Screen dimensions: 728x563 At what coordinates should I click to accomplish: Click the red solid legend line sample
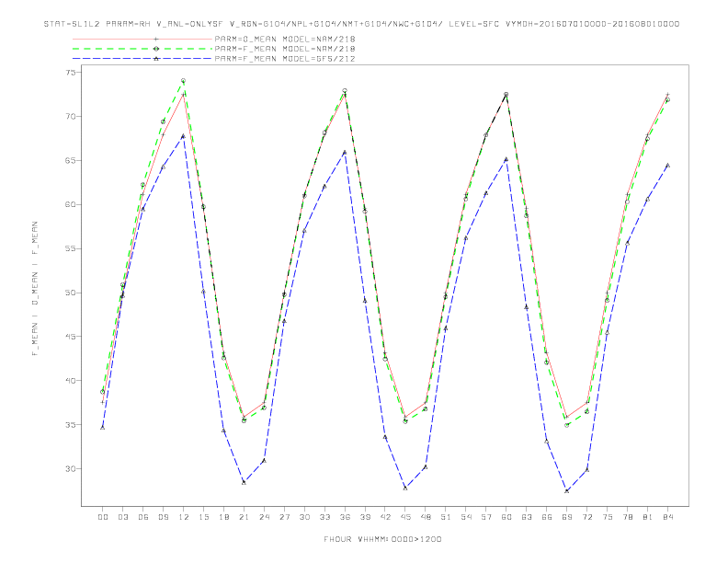142,39
